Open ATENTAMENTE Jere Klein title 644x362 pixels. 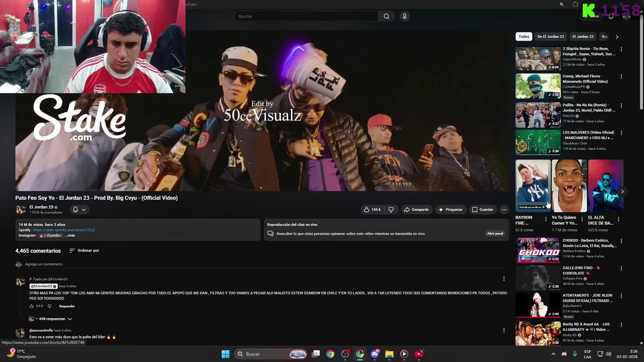[x=588, y=298]
